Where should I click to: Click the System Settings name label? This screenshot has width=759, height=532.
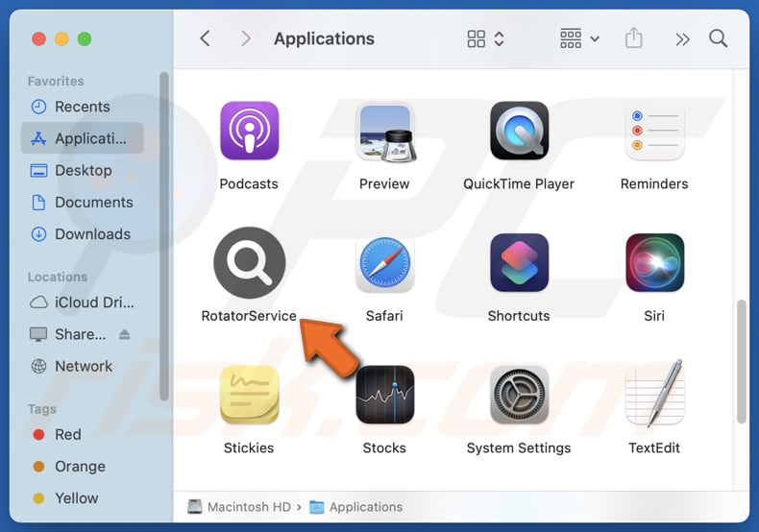click(519, 447)
